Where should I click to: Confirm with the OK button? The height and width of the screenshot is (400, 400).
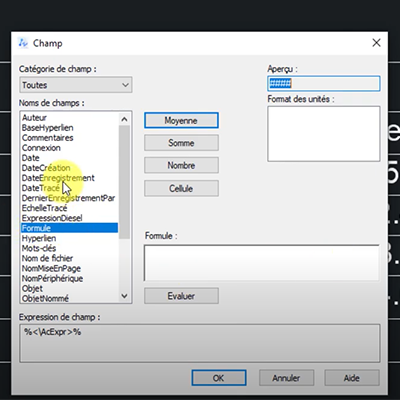pyautogui.click(x=219, y=378)
